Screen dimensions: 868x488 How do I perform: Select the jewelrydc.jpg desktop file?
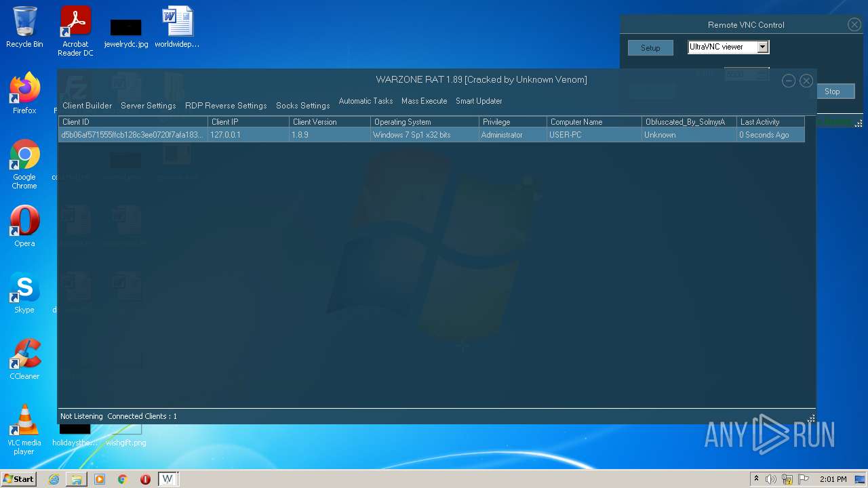tap(126, 33)
